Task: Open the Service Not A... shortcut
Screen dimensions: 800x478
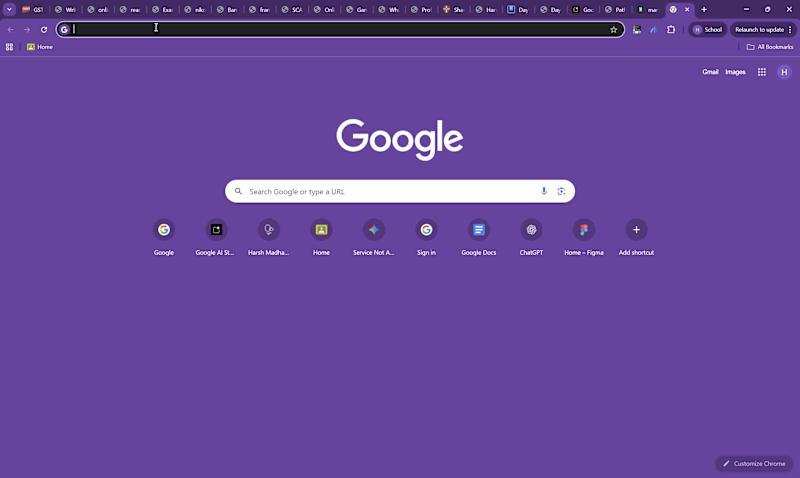Action: click(x=373, y=237)
